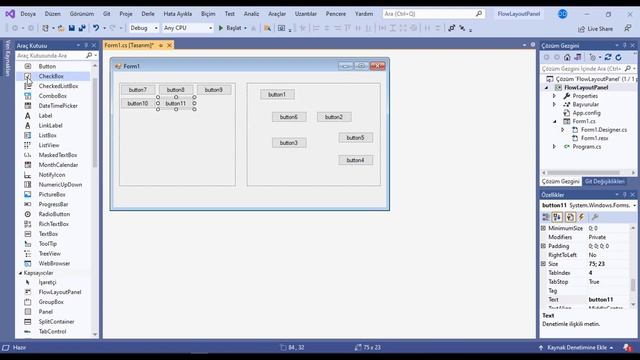
Task: Open the Proje menu
Action: pyautogui.click(x=126, y=14)
